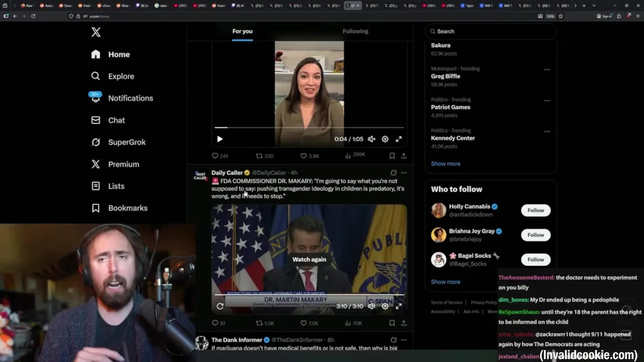Open settings gear on the top video

[385, 139]
